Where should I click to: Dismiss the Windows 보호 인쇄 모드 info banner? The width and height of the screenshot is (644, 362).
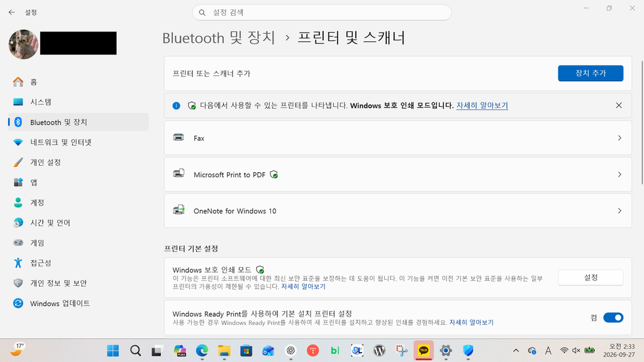point(619,106)
